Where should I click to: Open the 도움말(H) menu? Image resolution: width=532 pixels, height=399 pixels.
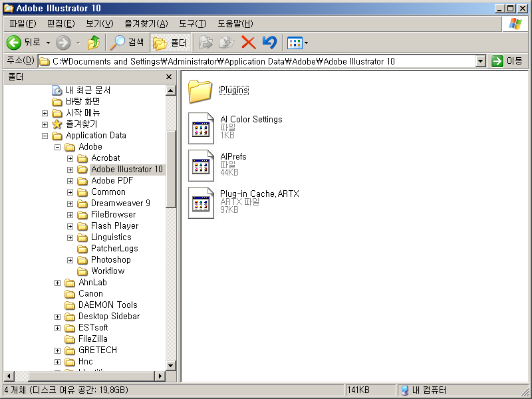(235, 24)
